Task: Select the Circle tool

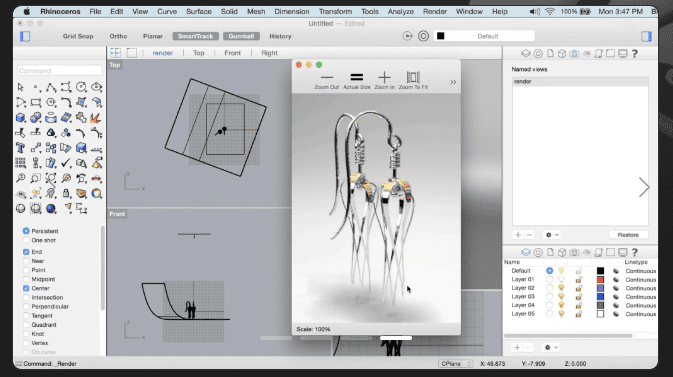Action: point(81,87)
